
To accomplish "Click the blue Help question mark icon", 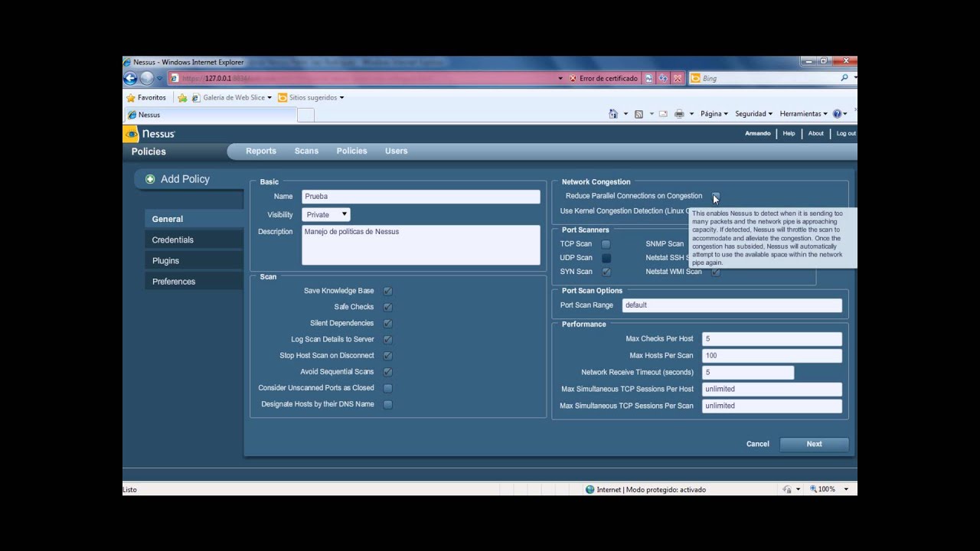I will (x=837, y=114).
